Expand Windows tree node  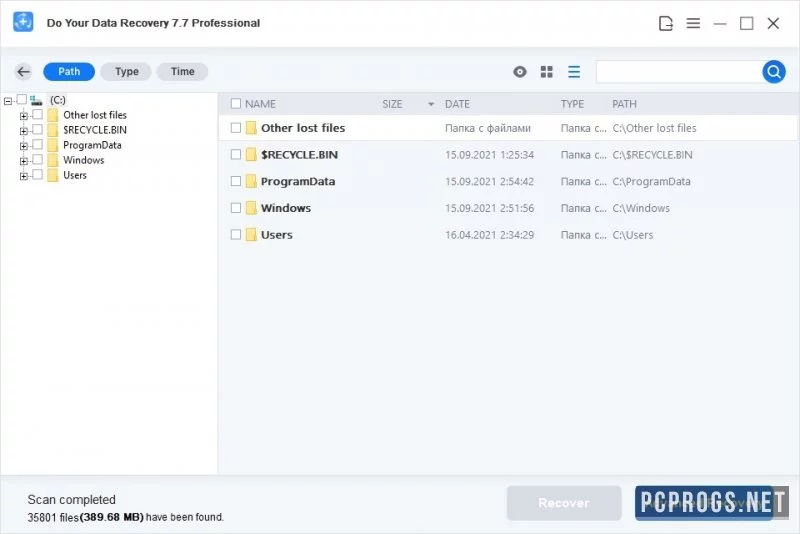click(23, 161)
